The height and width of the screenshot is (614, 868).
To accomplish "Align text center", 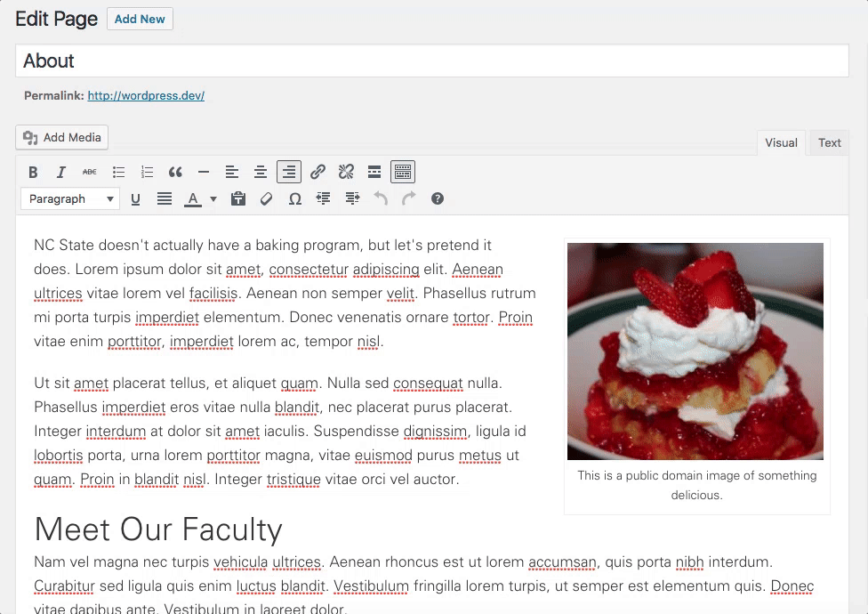I will (x=261, y=172).
